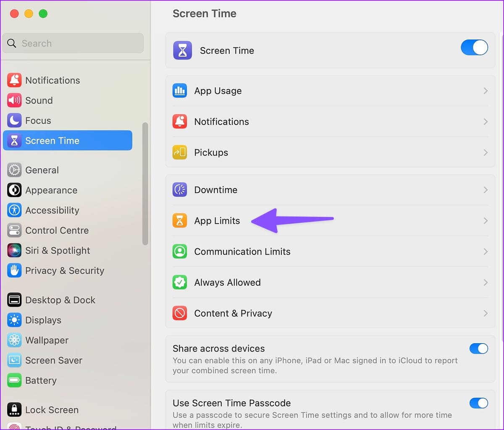Click the Battery icon in sidebar
The width and height of the screenshot is (504, 430).
click(x=14, y=380)
